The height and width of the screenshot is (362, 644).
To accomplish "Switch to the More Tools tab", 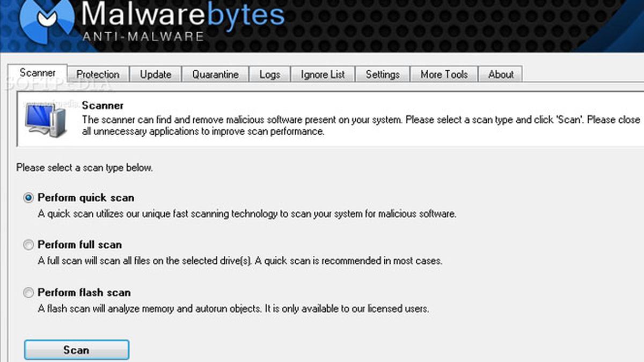I will [x=444, y=74].
